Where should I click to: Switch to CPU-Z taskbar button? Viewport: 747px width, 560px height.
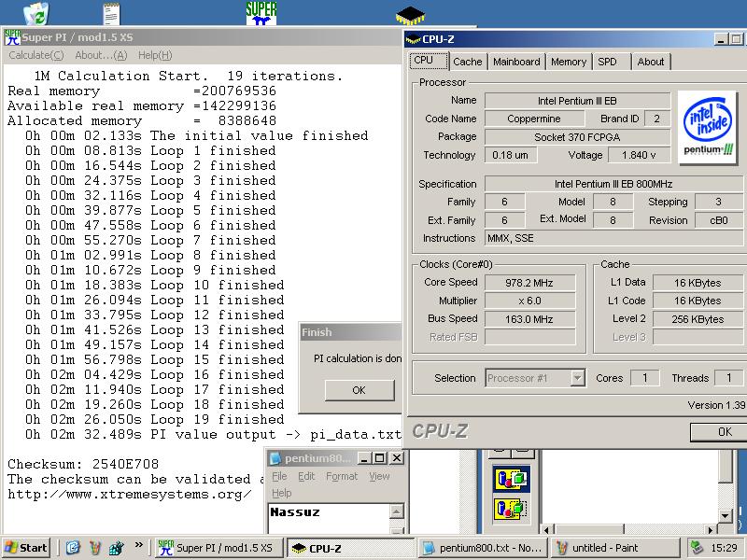pyautogui.click(x=352, y=548)
